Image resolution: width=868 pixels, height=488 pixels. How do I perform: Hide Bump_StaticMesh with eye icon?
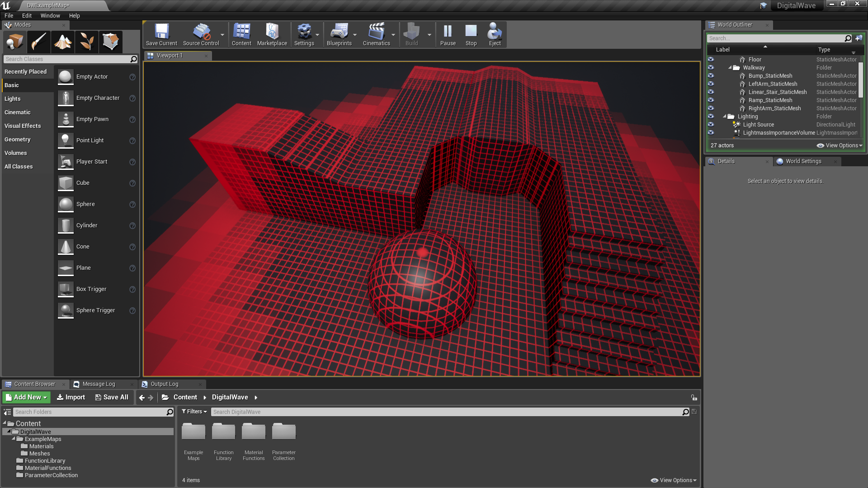pyautogui.click(x=711, y=76)
